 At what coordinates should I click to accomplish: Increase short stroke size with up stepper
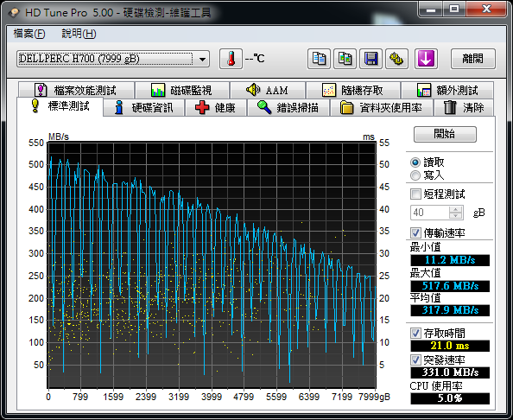coord(455,209)
